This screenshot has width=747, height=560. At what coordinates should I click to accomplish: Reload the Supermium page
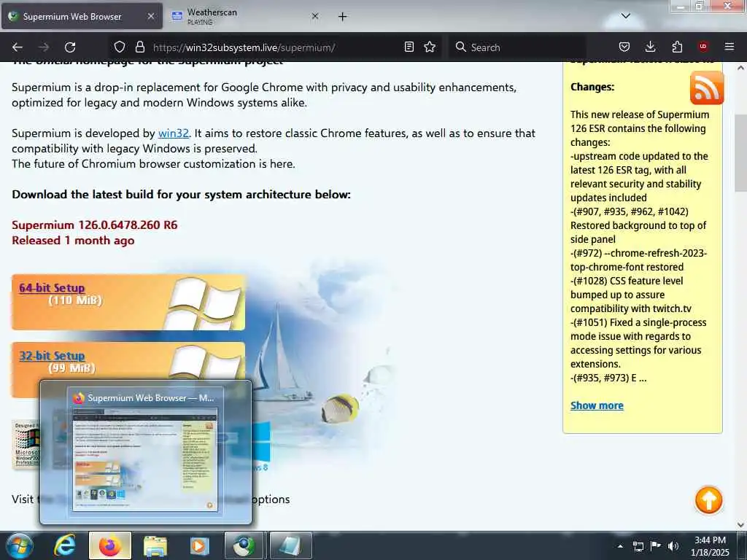70,47
